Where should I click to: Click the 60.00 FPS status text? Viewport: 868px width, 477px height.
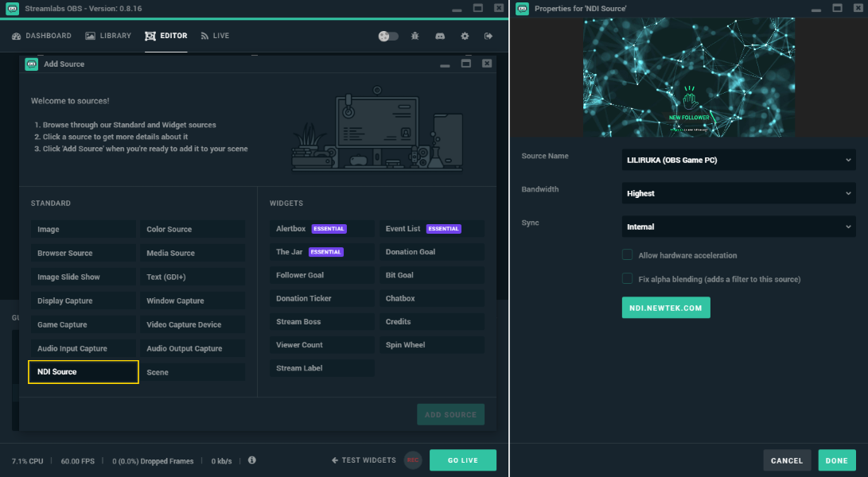pyautogui.click(x=77, y=461)
